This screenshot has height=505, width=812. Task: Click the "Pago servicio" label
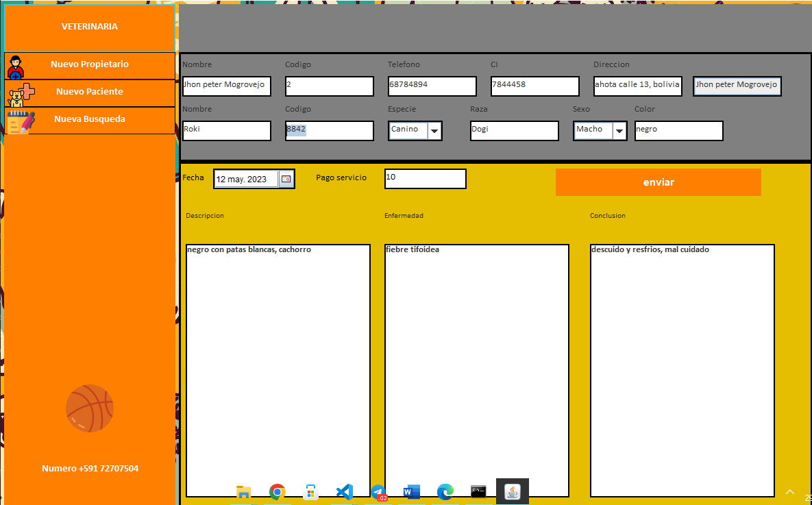tap(341, 177)
